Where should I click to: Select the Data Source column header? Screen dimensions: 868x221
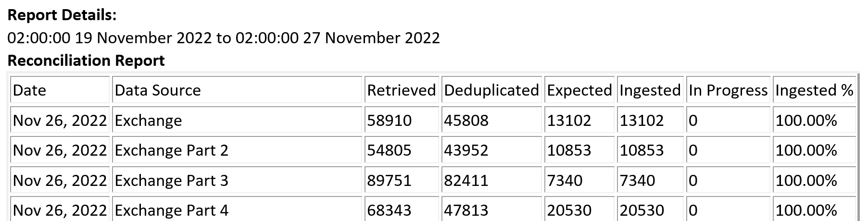[x=238, y=90]
